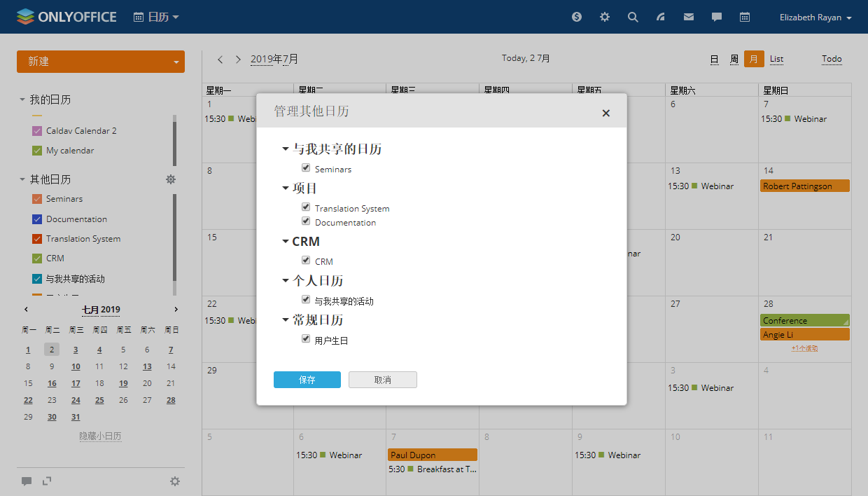
Task: Collapse the CRM group in dialog
Action: [x=286, y=242]
